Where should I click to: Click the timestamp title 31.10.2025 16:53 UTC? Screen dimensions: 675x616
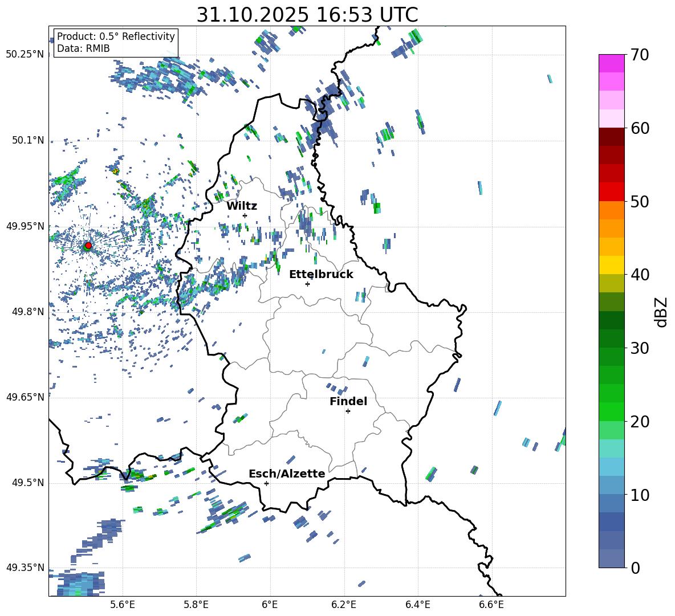point(307,15)
